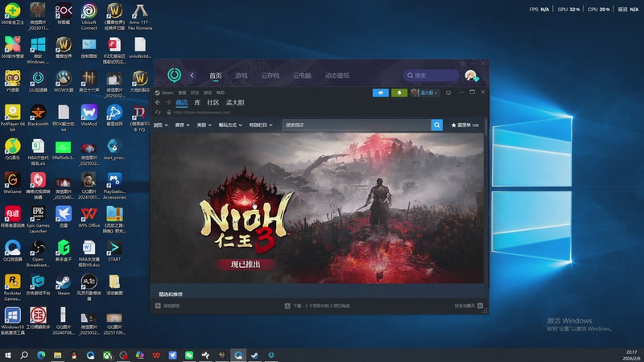This screenshot has width=644, height=362.
Task: Expand the 特别栏目 dropdown in Steam store
Action: coord(261,125)
